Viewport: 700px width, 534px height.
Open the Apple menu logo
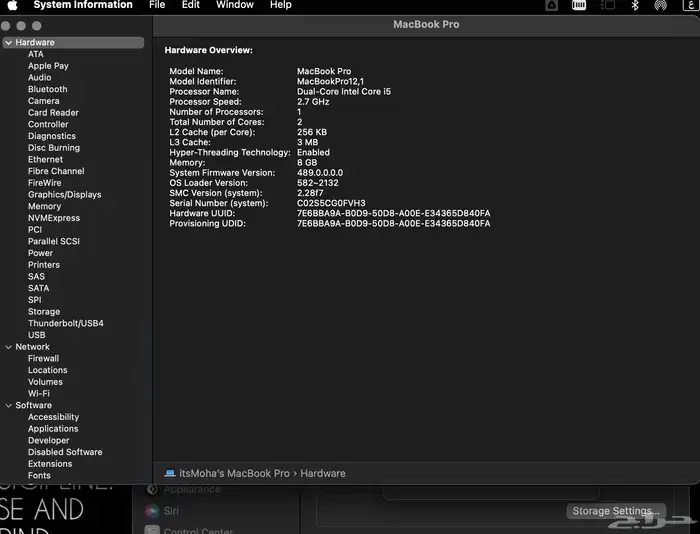point(12,5)
